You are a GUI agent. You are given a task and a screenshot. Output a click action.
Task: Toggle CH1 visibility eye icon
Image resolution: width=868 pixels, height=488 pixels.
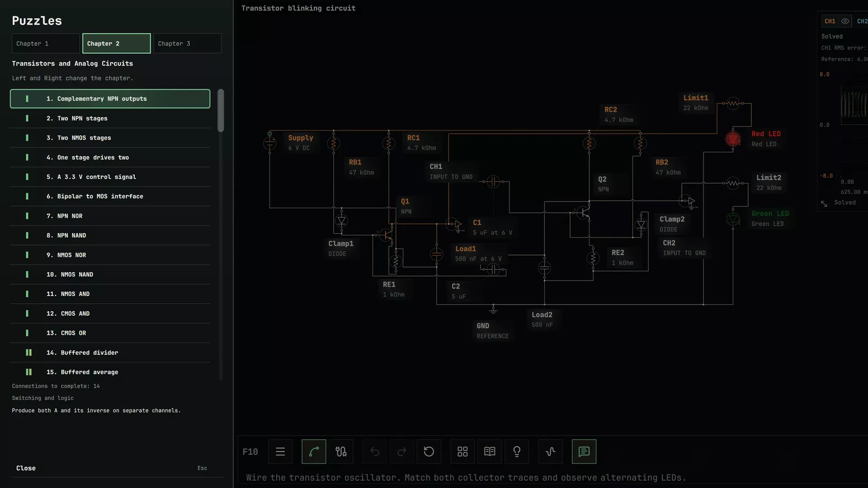click(845, 21)
